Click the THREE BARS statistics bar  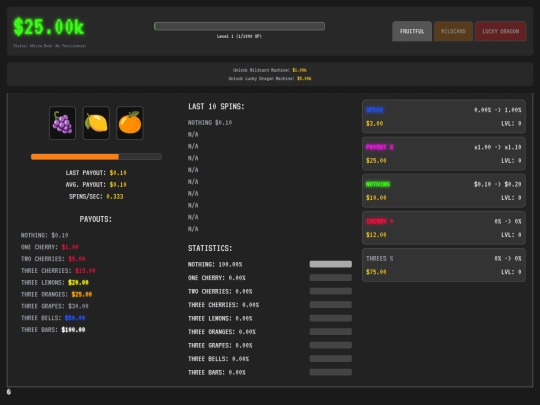(x=331, y=372)
